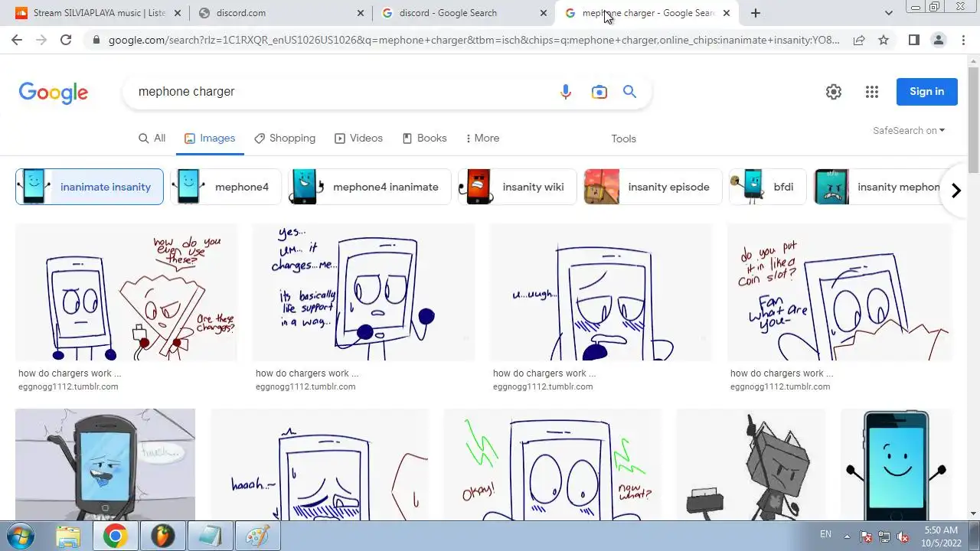The height and width of the screenshot is (551, 980).
Task: Toggle the mephone4 inanimate filter chip
Action: 370,187
